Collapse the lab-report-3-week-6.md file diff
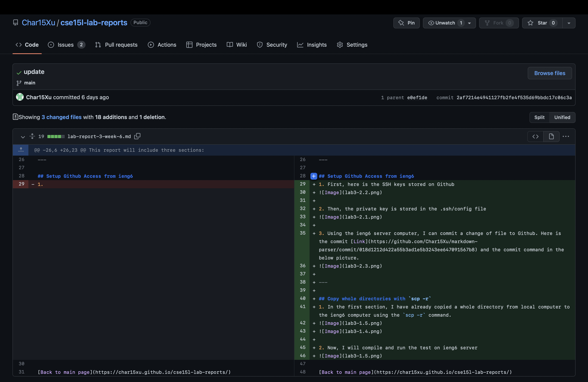The image size is (588, 382). pos(23,137)
